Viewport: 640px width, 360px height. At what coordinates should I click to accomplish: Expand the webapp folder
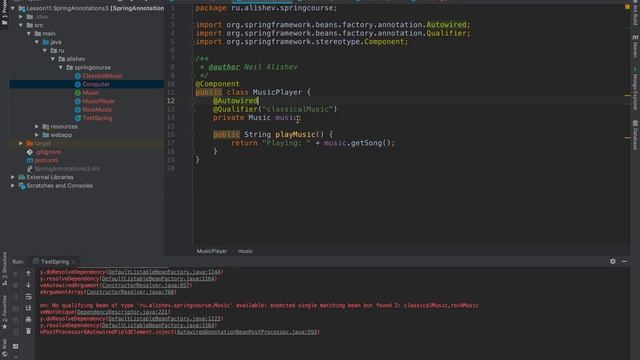(x=37, y=135)
